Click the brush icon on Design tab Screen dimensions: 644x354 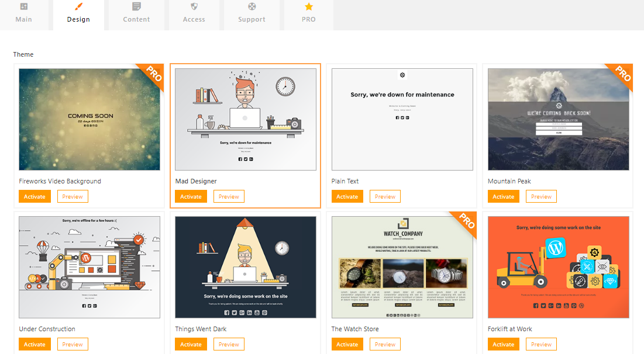78,7
